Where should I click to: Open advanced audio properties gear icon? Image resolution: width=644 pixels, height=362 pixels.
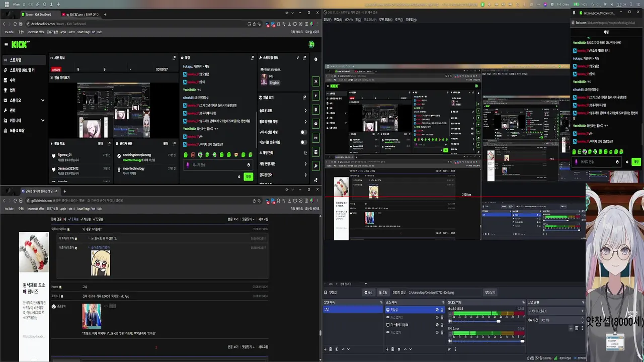tap(449, 349)
